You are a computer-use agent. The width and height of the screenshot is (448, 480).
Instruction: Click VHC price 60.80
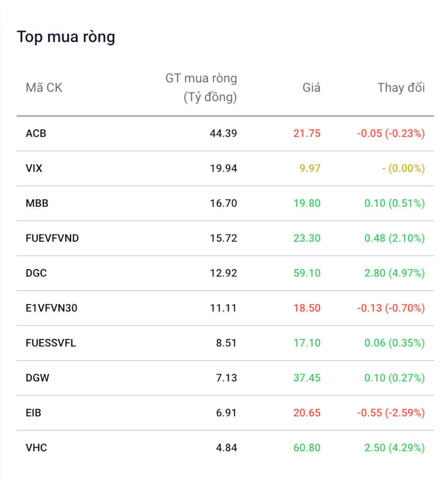[307, 448]
